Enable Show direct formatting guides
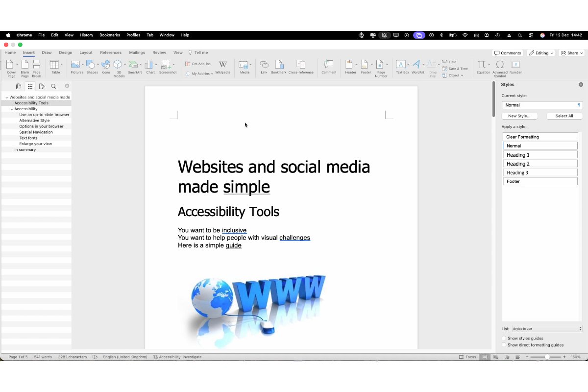 click(504, 345)
